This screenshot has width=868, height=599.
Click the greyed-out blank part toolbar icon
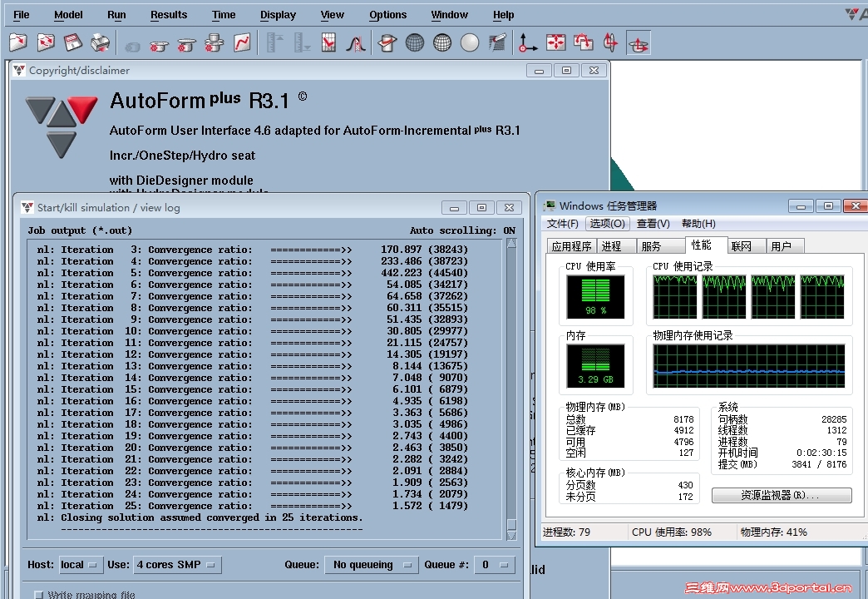pos(131,47)
